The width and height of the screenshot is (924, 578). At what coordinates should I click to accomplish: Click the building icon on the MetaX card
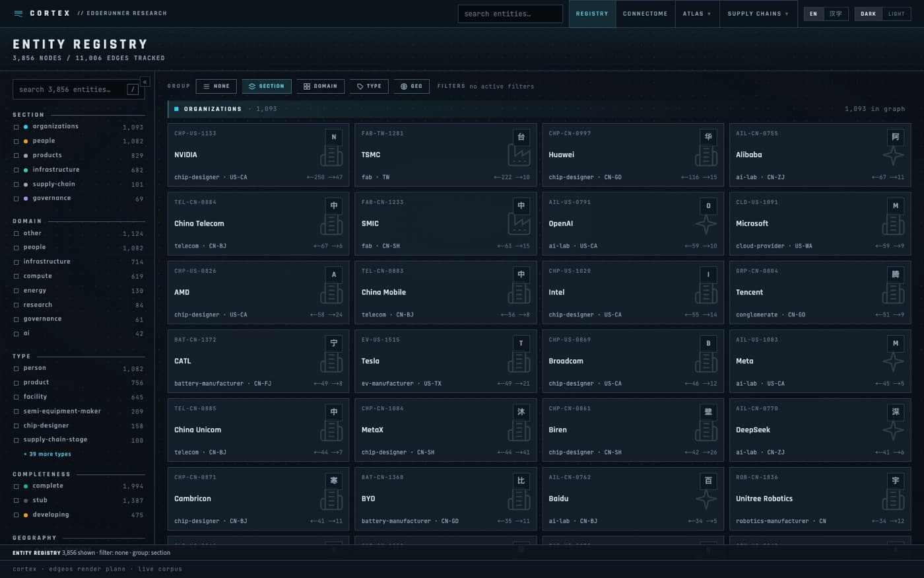coord(519,431)
